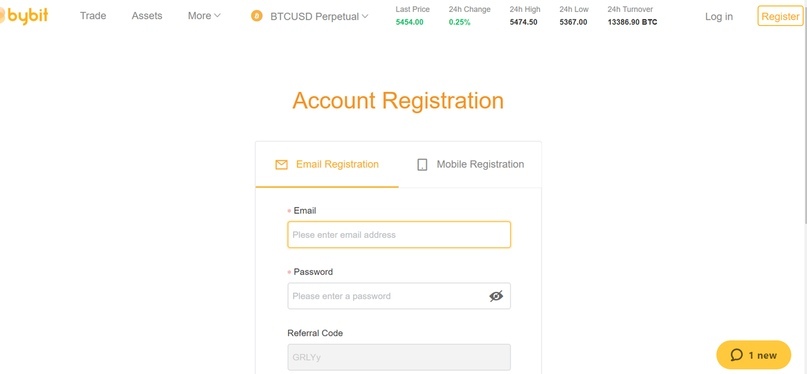Click the envelope icon on Email Registration

click(x=281, y=165)
